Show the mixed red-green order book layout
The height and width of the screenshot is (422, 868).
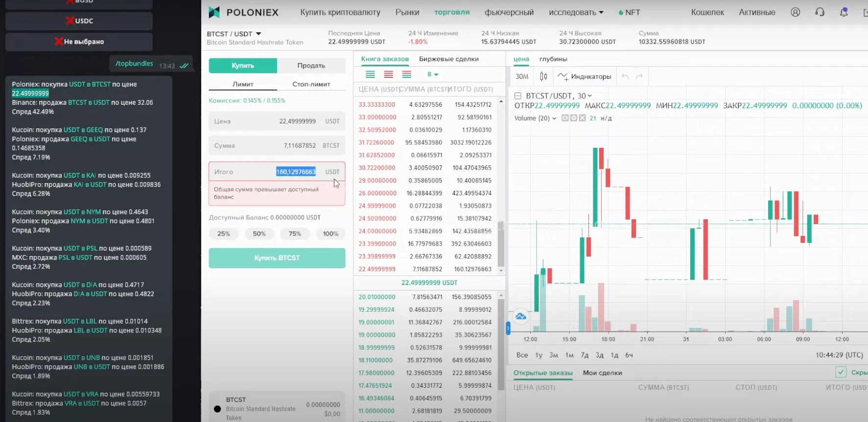tap(406, 74)
